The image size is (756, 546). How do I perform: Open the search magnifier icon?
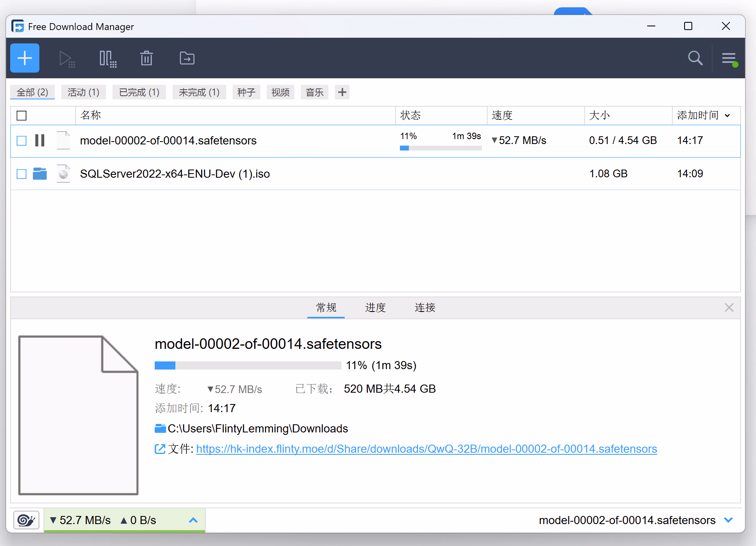pos(695,58)
